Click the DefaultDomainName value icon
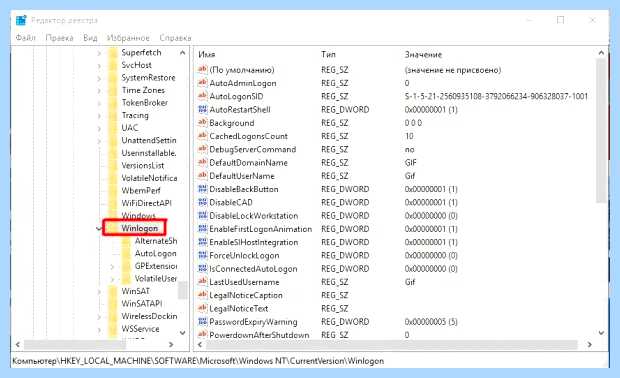620x378 pixels. click(x=202, y=162)
